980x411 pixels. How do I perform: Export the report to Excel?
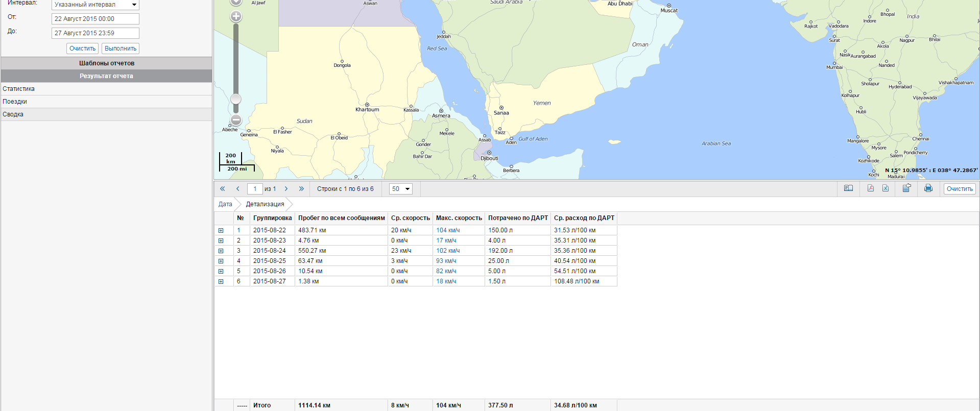(886, 188)
